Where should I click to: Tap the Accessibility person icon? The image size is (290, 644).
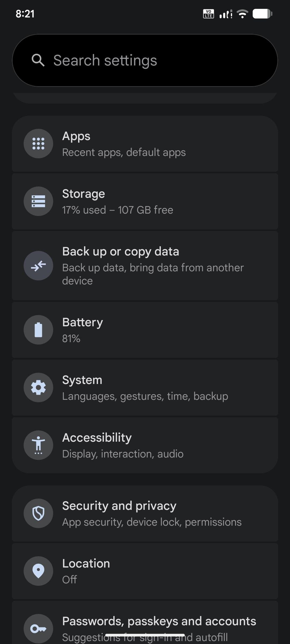click(x=38, y=445)
